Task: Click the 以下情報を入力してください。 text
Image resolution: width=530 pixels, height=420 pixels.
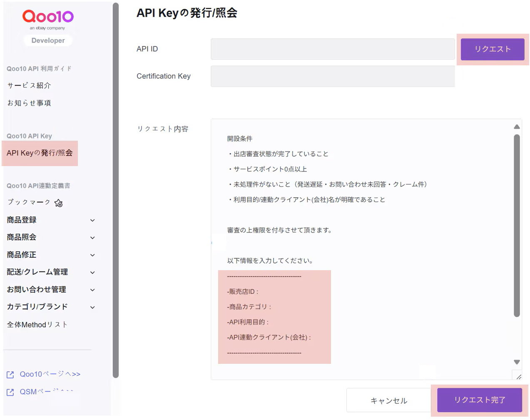Action: coord(270,261)
